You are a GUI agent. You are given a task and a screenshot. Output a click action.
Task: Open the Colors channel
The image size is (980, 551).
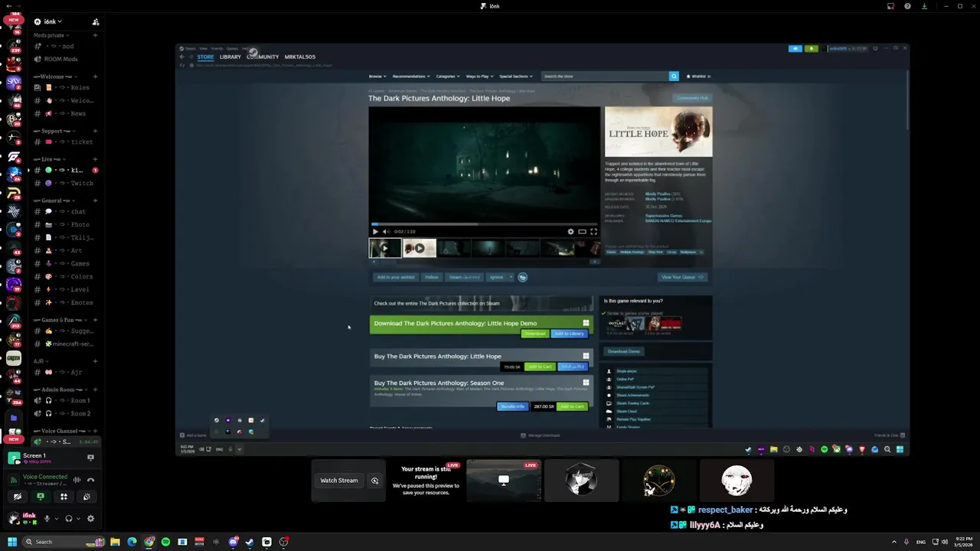(67, 276)
